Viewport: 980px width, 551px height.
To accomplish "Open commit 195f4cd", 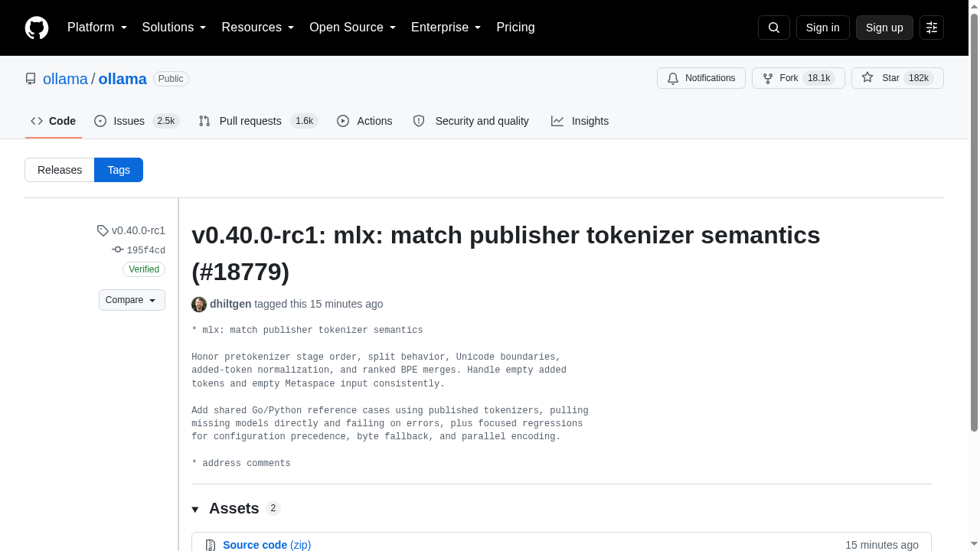I will pyautogui.click(x=145, y=250).
